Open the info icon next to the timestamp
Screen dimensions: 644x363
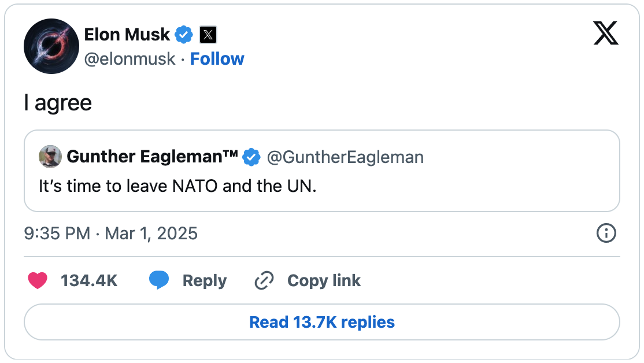[606, 234]
